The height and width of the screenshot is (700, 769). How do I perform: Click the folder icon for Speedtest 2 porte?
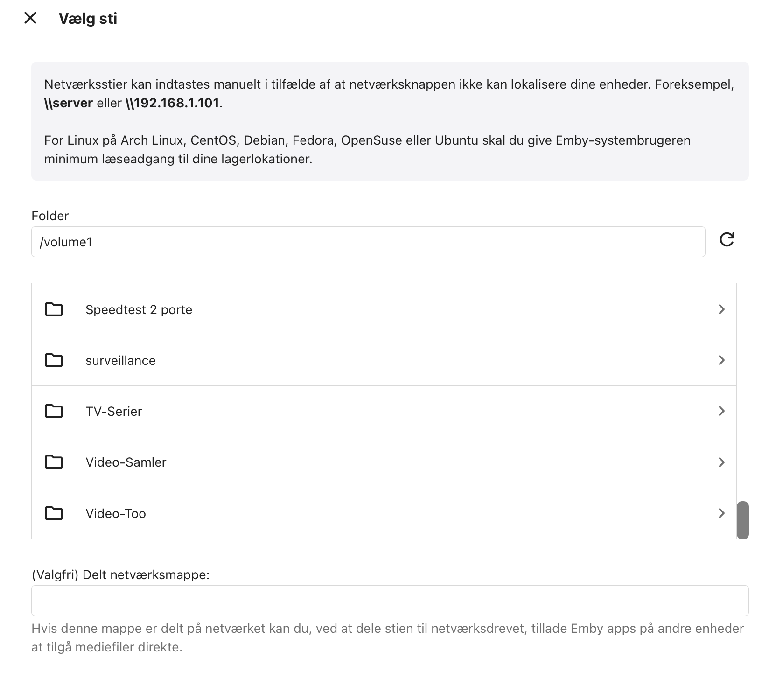54,309
